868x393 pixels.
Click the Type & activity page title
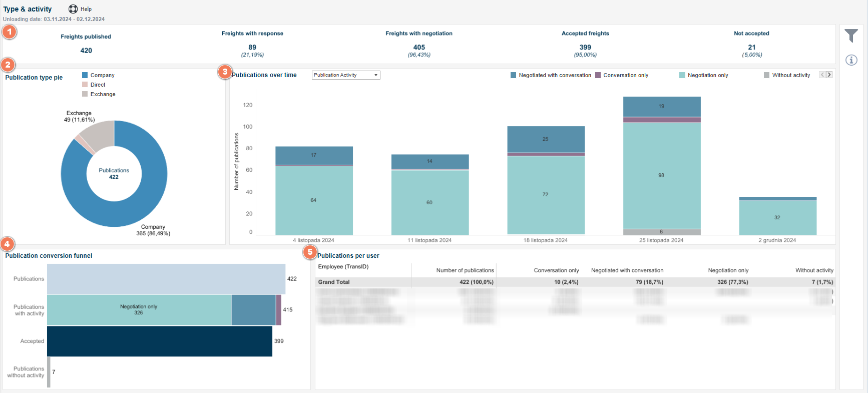(x=28, y=9)
